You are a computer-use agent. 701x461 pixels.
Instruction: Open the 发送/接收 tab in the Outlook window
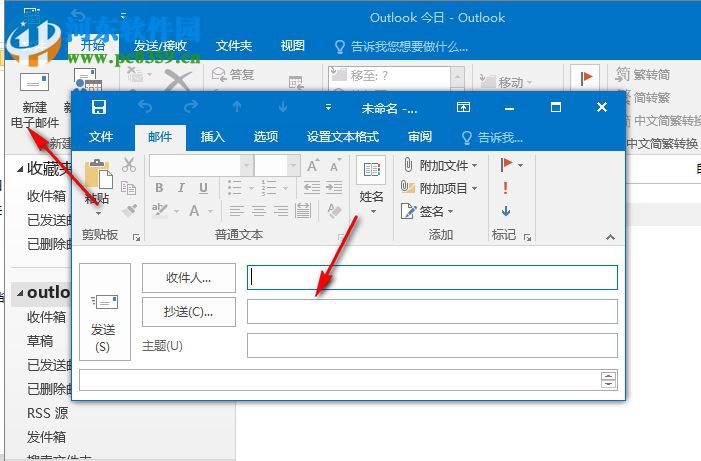click(160, 46)
